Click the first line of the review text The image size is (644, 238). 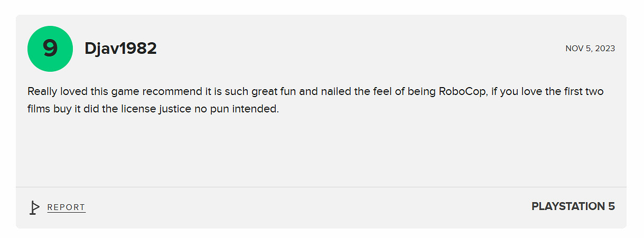tap(315, 91)
